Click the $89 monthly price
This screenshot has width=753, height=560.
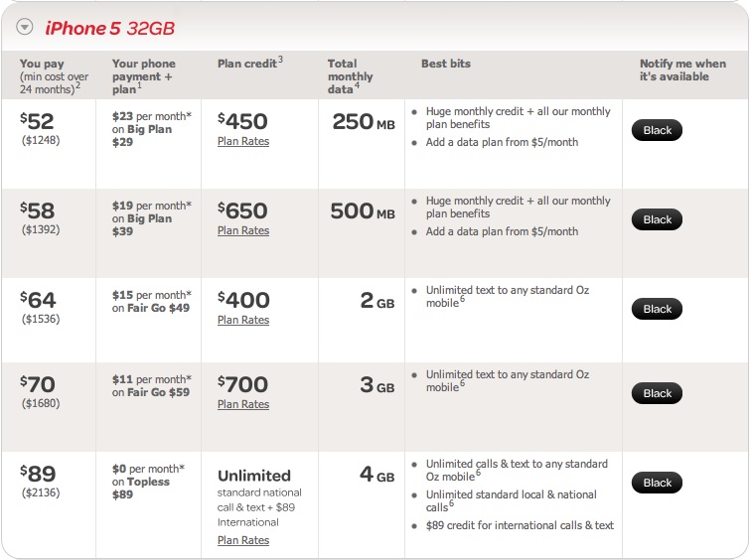coord(39,474)
